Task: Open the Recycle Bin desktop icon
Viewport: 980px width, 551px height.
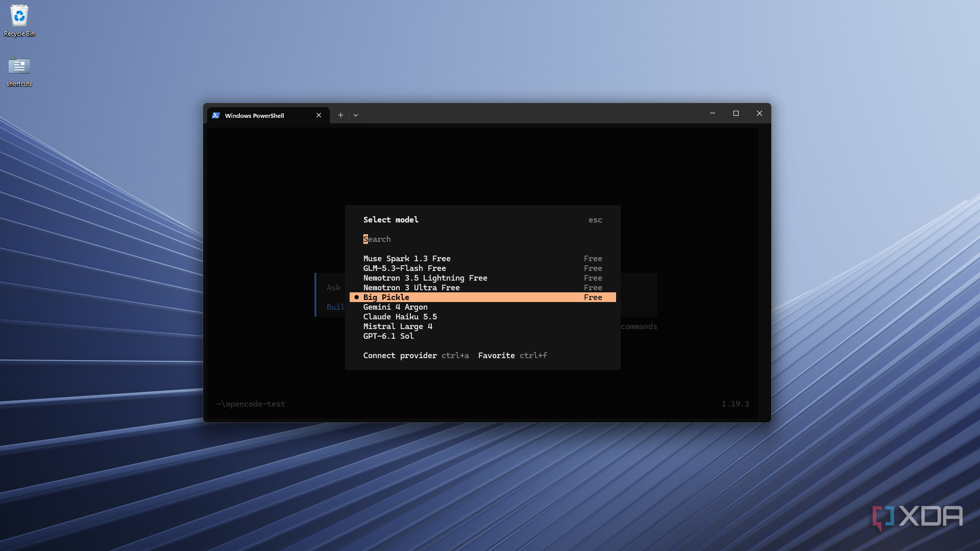Action: coord(19,20)
